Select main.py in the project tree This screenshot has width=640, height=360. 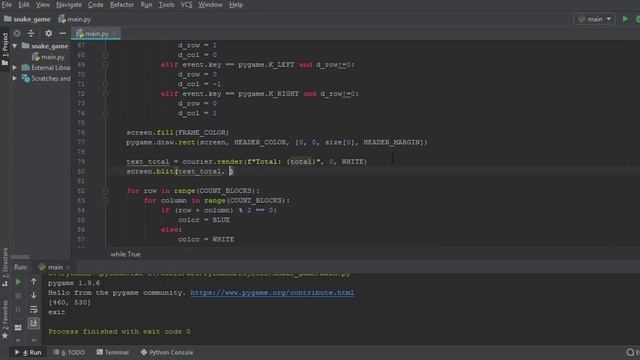[48, 57]
